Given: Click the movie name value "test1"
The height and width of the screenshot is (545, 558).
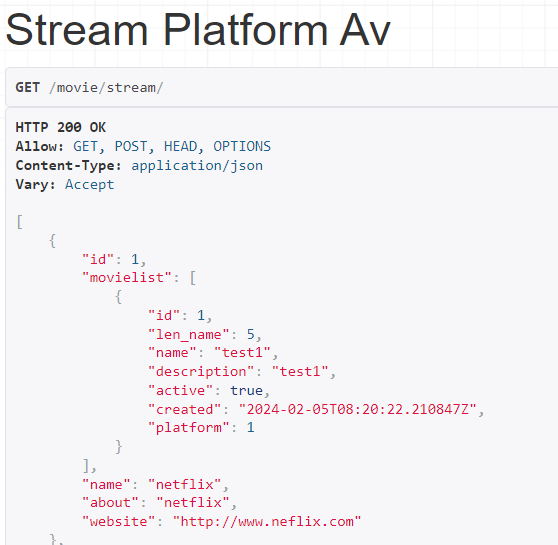Looking at the screenshot, I should pyautogui.click(x=242, y=353).
